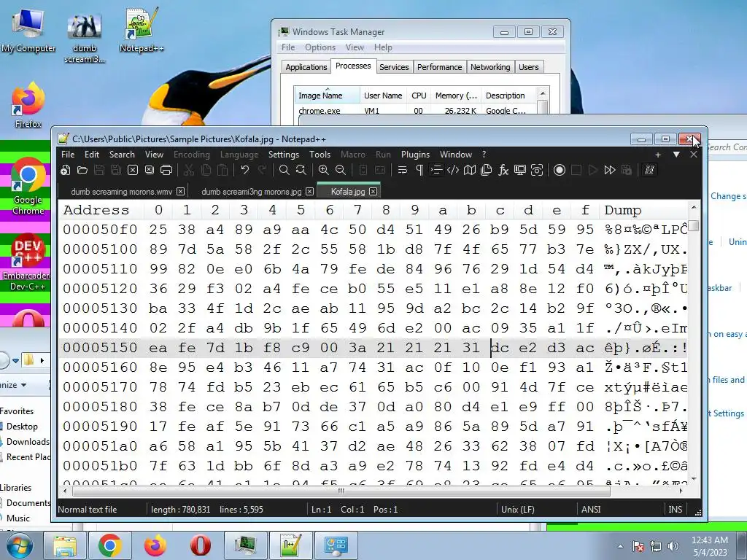Click the scroll down arrow in hex view

(694, 478)
